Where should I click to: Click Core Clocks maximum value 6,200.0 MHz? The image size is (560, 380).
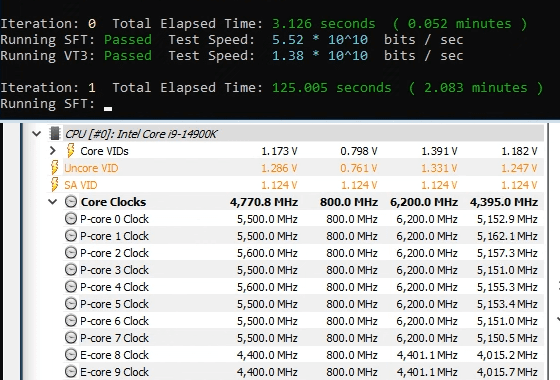[424, 202]
